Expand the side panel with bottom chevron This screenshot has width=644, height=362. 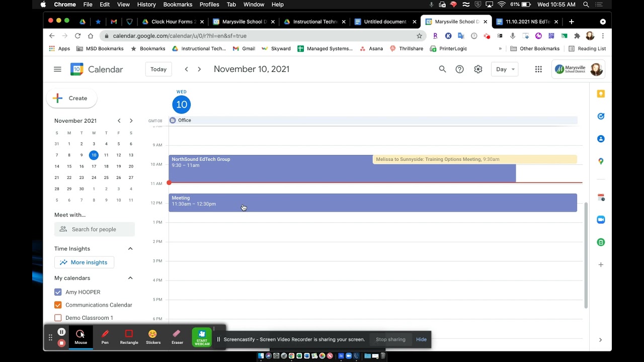(600, 340)
